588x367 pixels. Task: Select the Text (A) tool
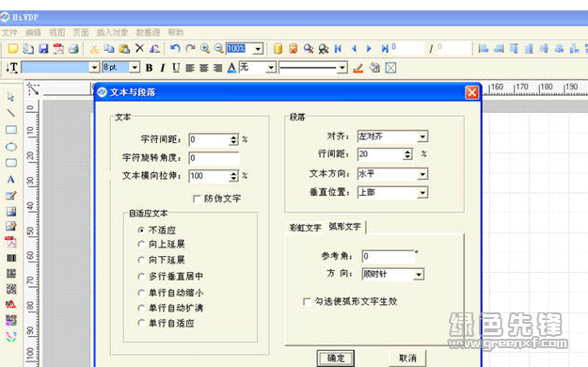click(x=11, y=180)
